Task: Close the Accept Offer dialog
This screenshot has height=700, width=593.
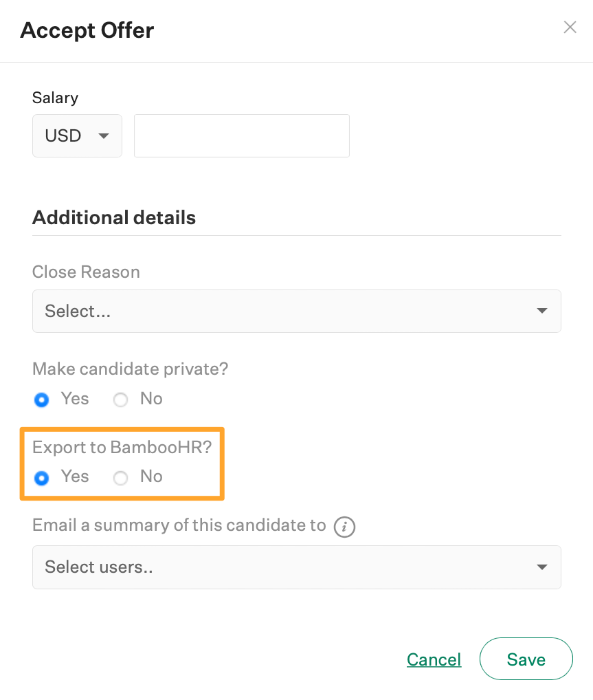Action: (570, 28)
